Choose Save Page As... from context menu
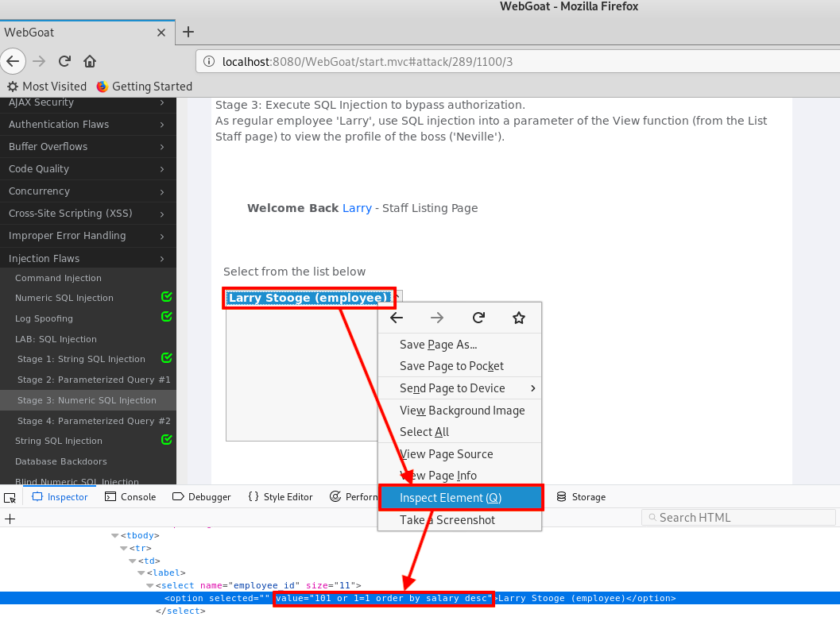The width and height of the screenshot is (840, 617). [x=459, y=345]
